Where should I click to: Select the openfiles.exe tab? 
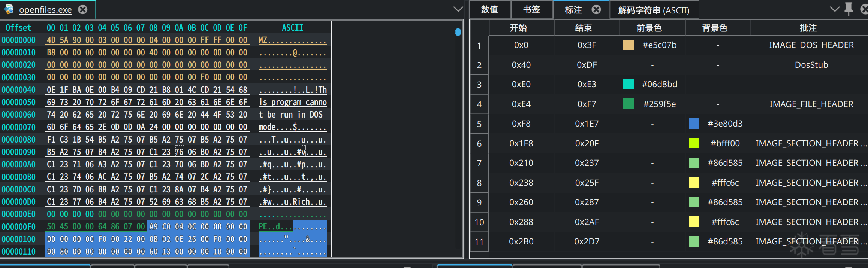(45, 10)
